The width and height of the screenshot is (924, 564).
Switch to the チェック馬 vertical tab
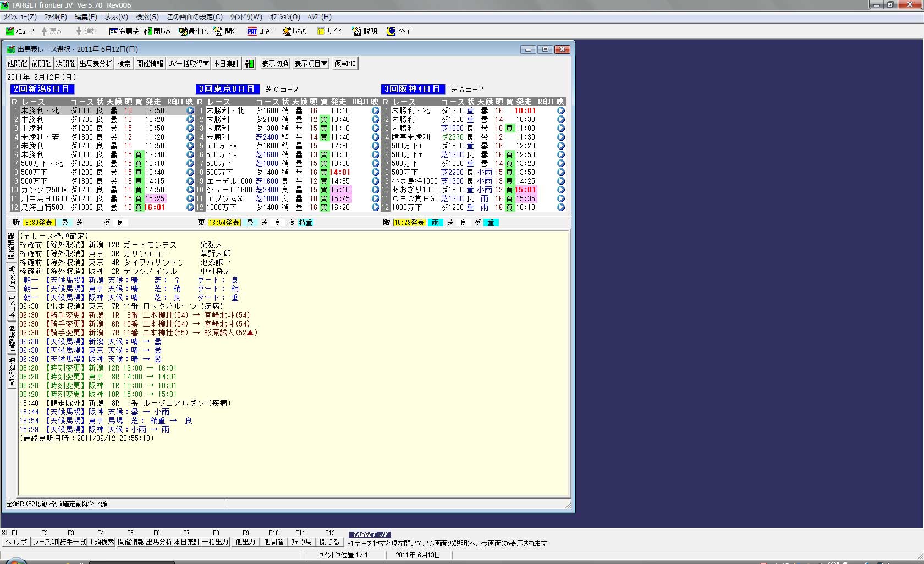(12, 278)
